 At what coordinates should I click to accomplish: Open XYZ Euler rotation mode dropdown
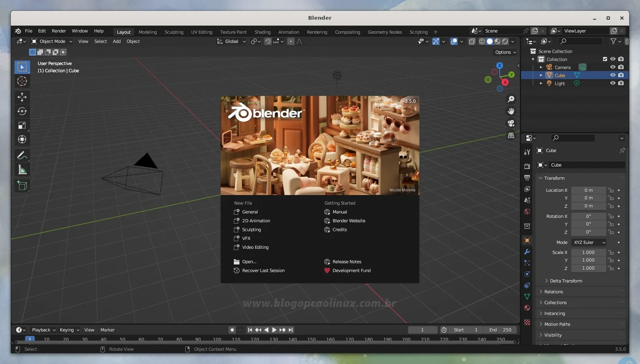point(589,242)
